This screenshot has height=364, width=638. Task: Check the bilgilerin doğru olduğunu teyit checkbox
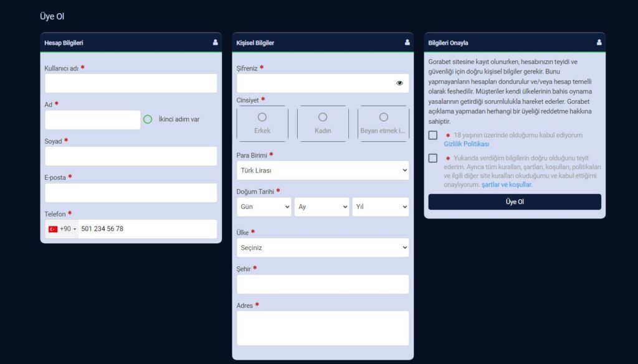pyautogui.click(x=433, y=158)
